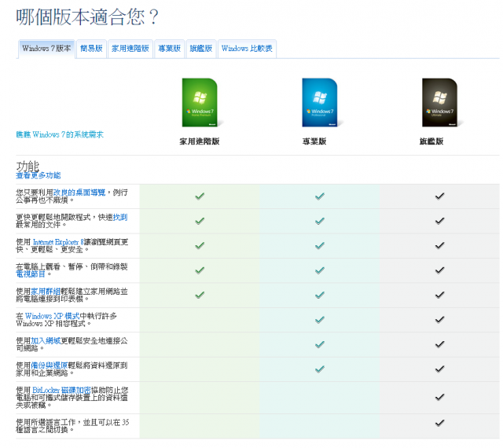
Task: Click the 旗艦版 checkmark in the 電視節目 row
Action: click(439, 270)
